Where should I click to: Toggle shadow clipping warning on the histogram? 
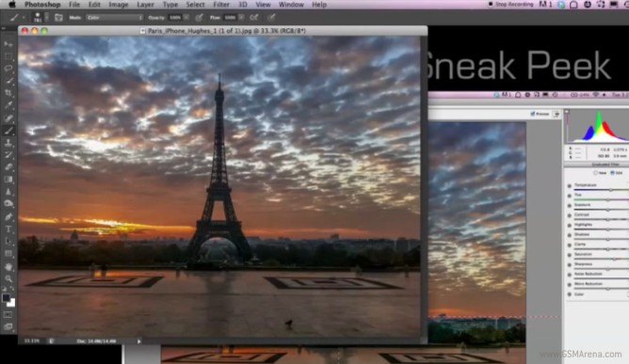pyautogui.click(x=567, y=112)
